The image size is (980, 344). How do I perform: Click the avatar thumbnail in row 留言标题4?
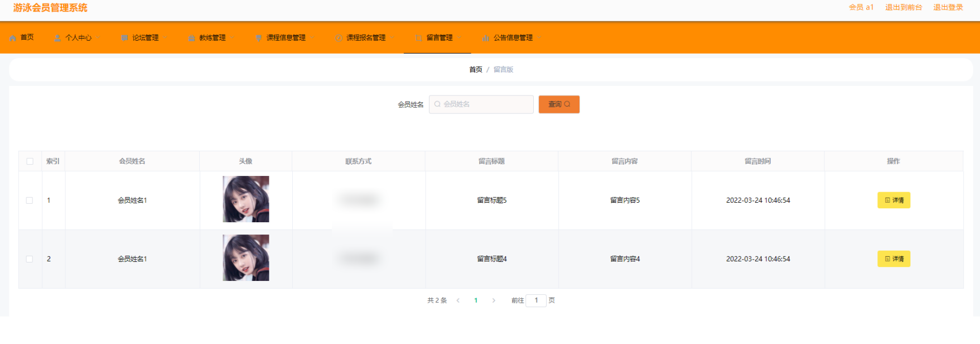click(x=246, y=258)
